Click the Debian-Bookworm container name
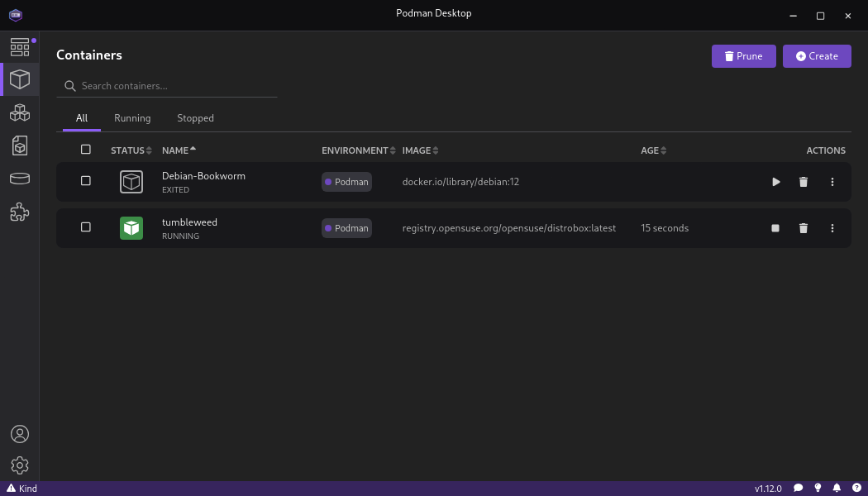Image resolution: width=868 pixels, height=496 pixels. [x=203, y=176]
